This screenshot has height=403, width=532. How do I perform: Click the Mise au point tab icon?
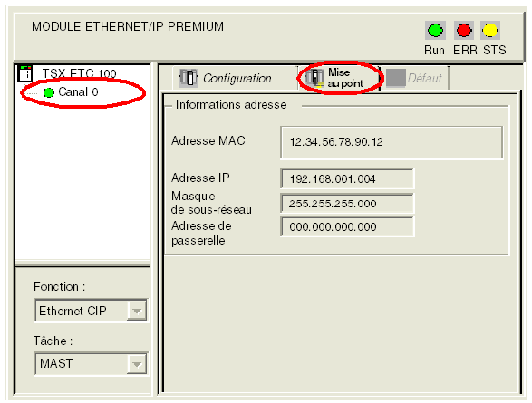pos(314,78)
